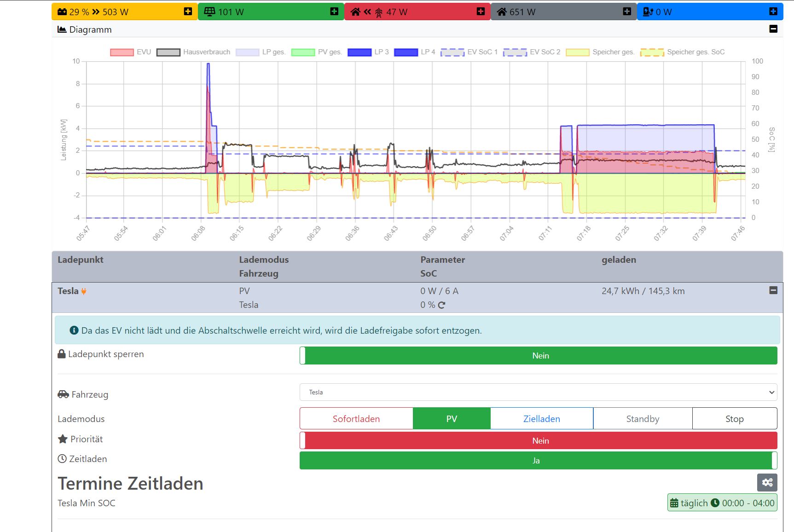Expand the green PV power card
The width and height of the screenshot is (794, 532).
click(334, 12)
